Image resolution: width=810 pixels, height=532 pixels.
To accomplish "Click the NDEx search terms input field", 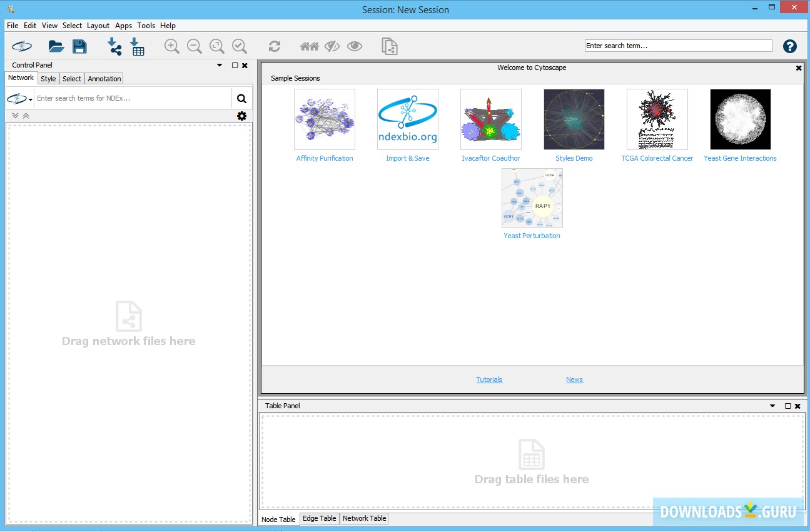I will pos(133,98).
